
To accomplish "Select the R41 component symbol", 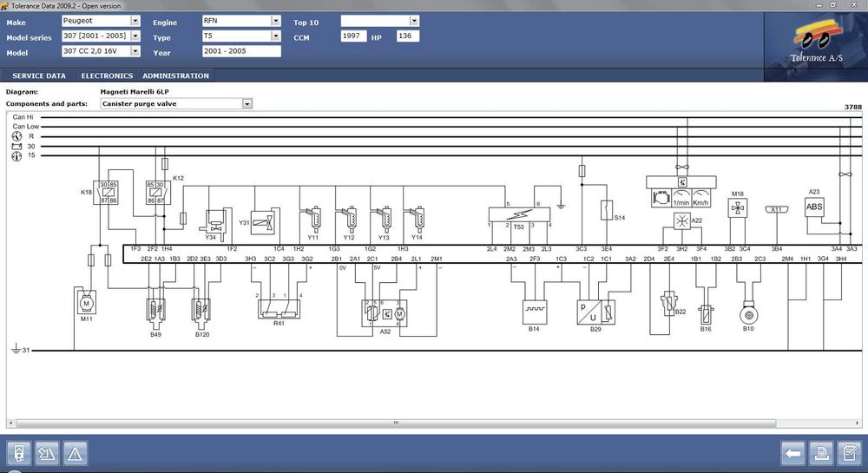I will coord(279,309).
